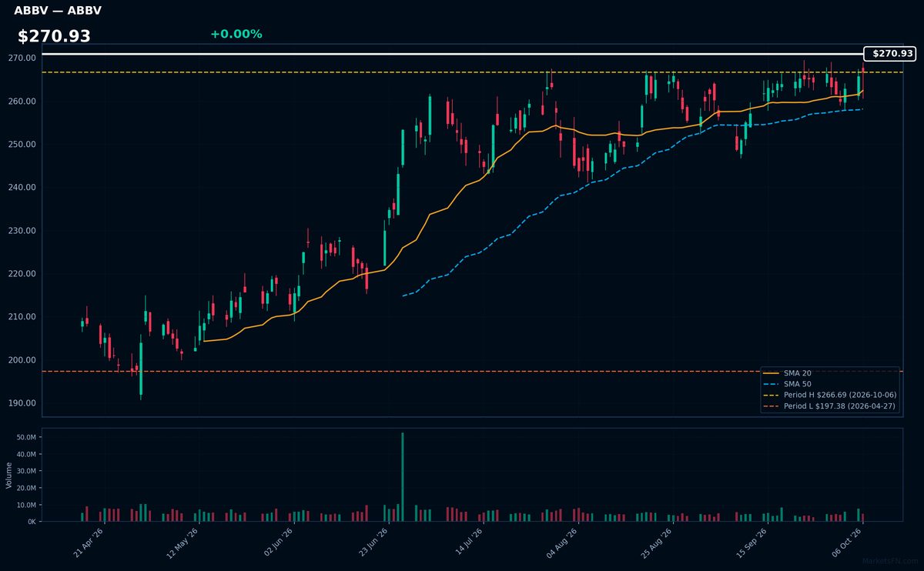Screen dimensions: 924x571
Task: Click the ABBV — ABBV chart title
Action: 58,11
